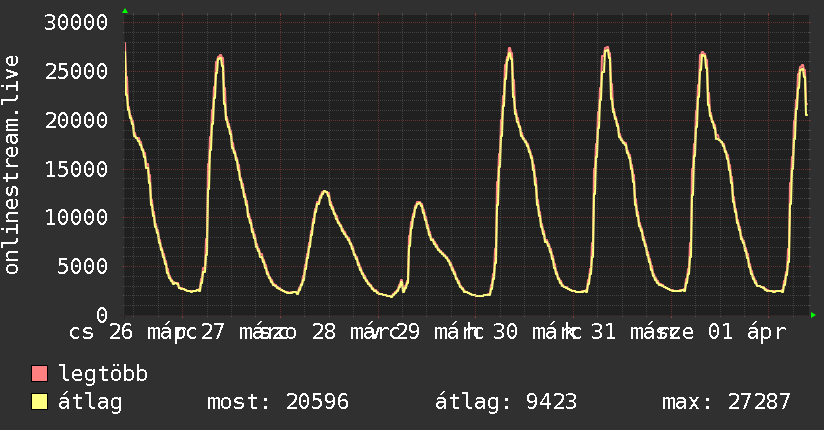Click the 'átlag: 9423' statistic
Screen dimensions: 824x430
click(506, 402)
